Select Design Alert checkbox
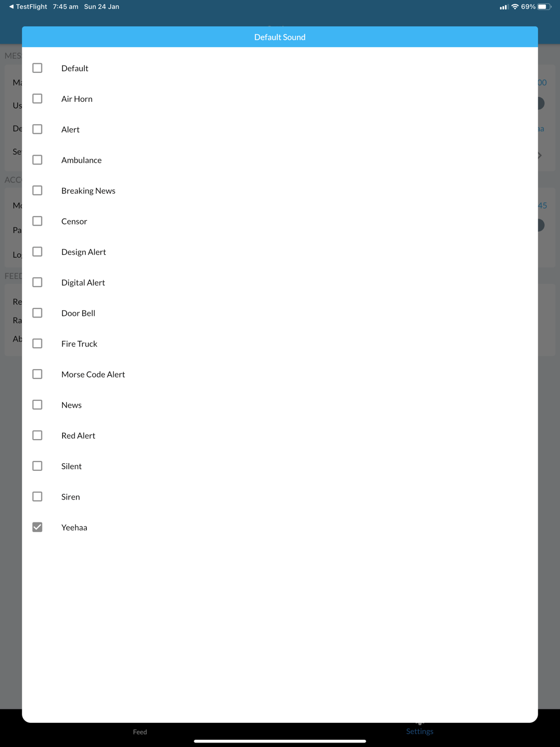The image size is (560, 747). pos(38,251)
